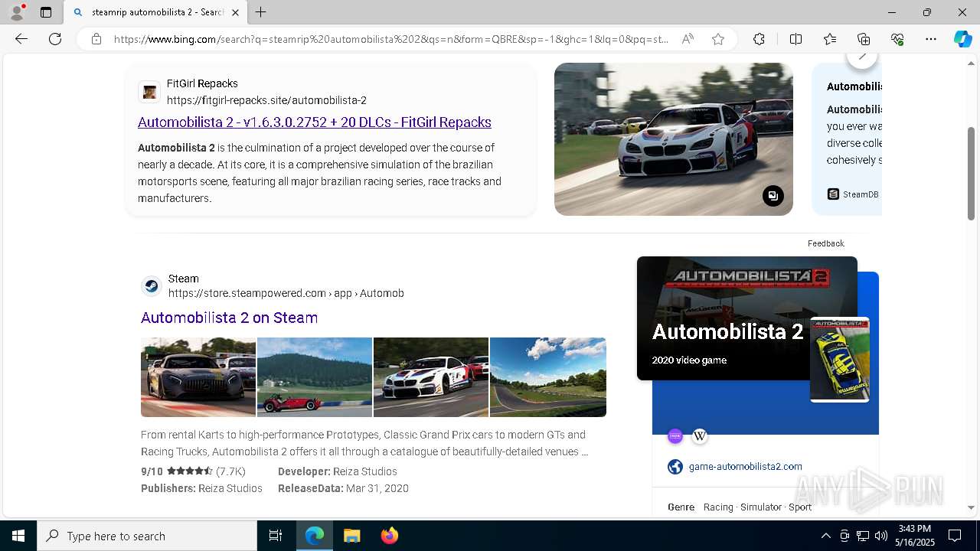
Task: Launch Firefox from the taskbar
Action: 389,536
